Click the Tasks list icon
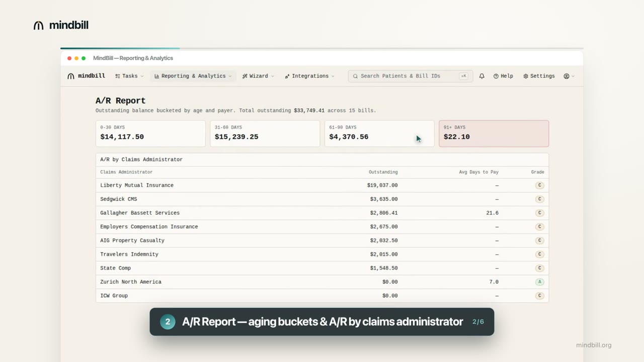Viewport: 644px width, 362px height. pos(118,76)
